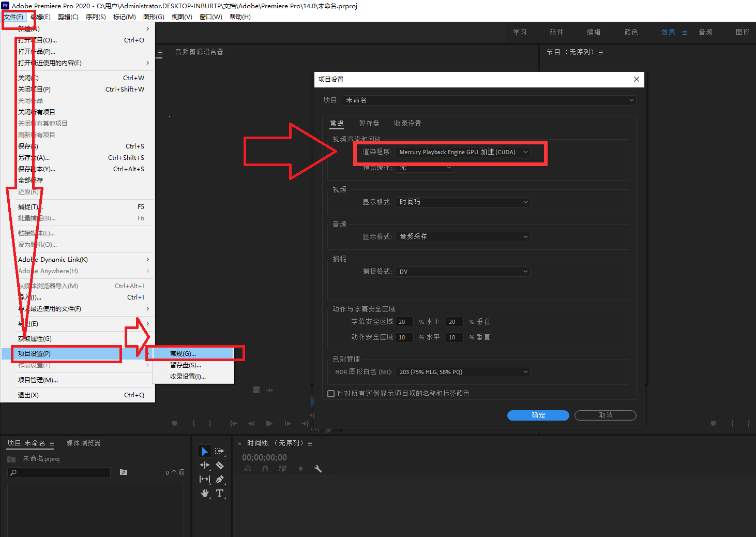
Task: Open the timeline panel menu icon
Action: [x=310, y=443]
